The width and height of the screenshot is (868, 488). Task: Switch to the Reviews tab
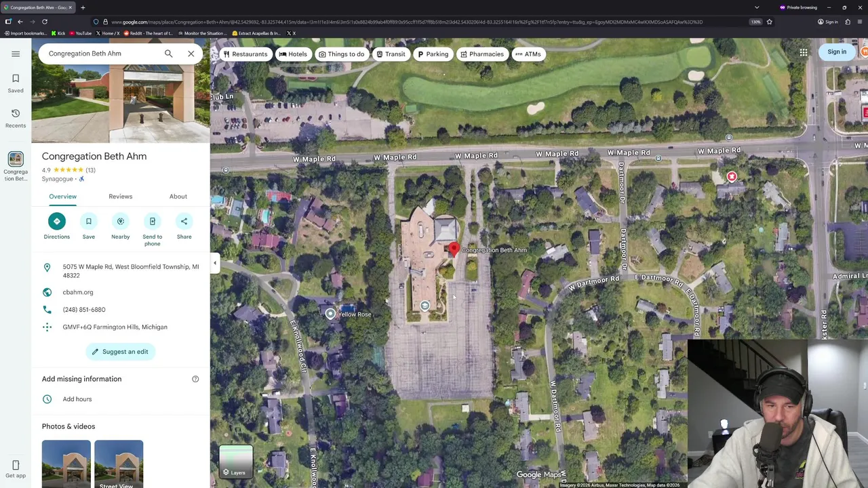point(120,197)
